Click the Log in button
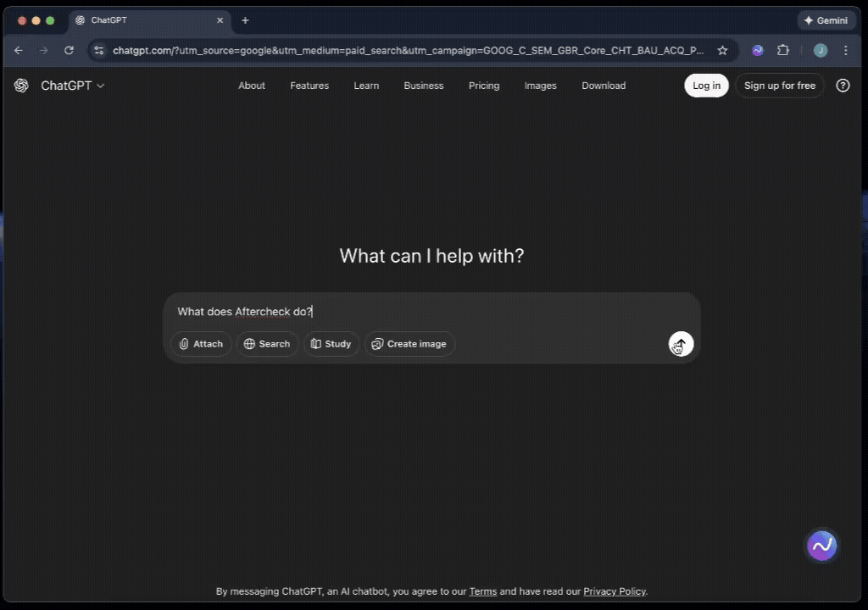This screenshot has width=868, height=610. click(x=706, y=86)
